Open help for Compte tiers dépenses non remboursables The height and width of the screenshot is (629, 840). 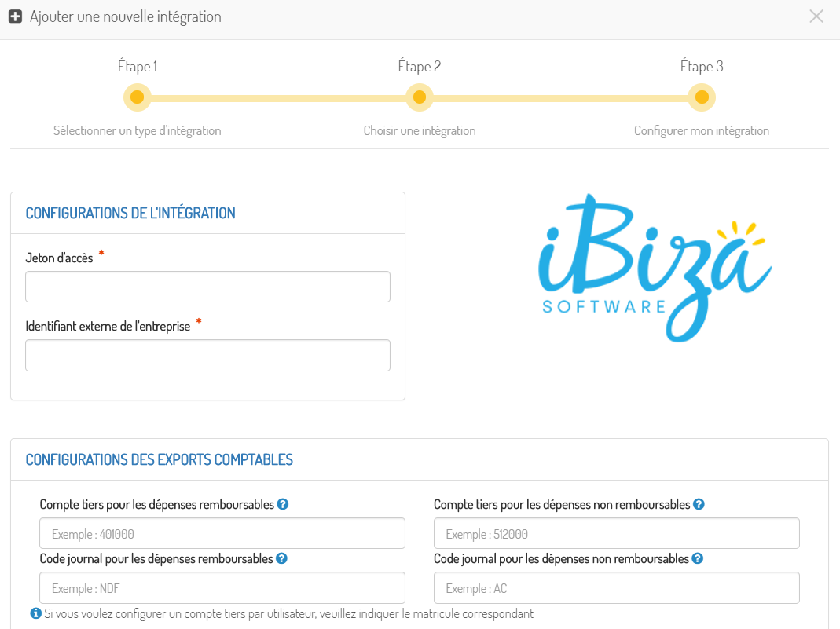point(699,504)
